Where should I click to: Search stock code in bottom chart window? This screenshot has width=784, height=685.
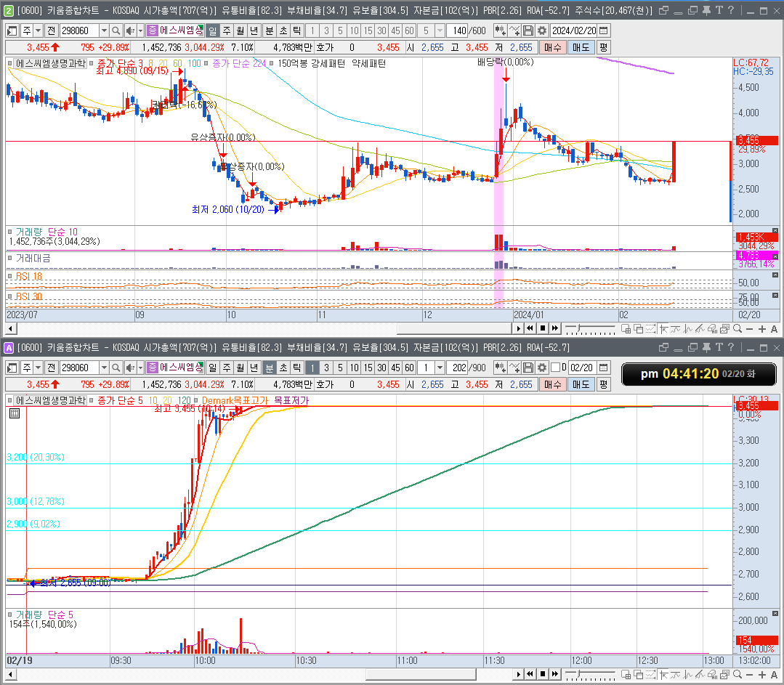coord(116,368)
